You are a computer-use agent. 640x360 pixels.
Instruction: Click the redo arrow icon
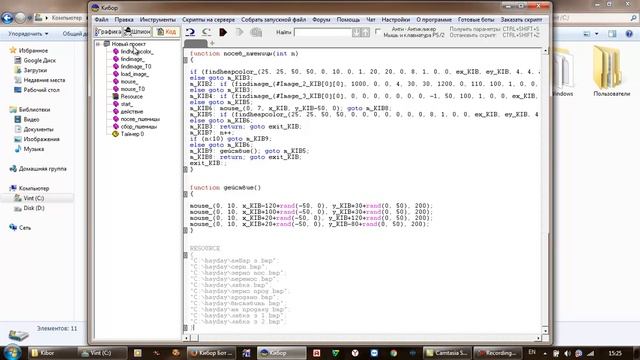[x=207, y=32]
